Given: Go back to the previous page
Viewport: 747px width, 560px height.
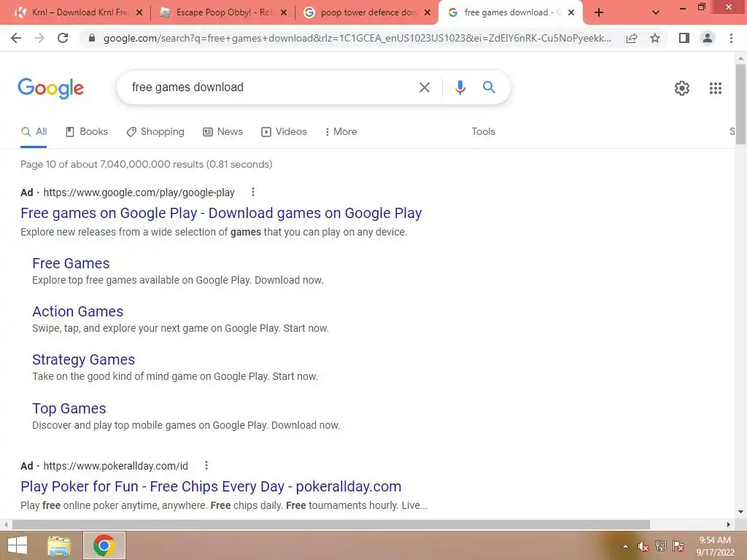Looking at the screenshot, I should (x=16, y=38).
